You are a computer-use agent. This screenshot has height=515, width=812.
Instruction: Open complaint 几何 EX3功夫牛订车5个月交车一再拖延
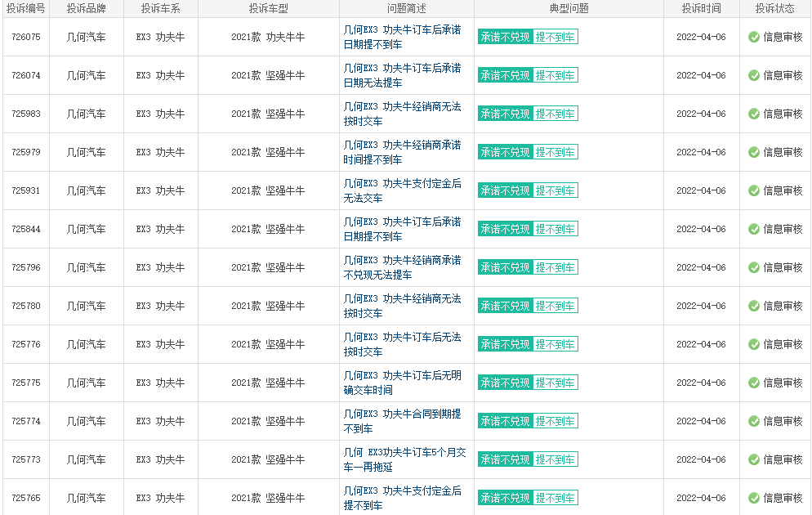coord(405,459)
